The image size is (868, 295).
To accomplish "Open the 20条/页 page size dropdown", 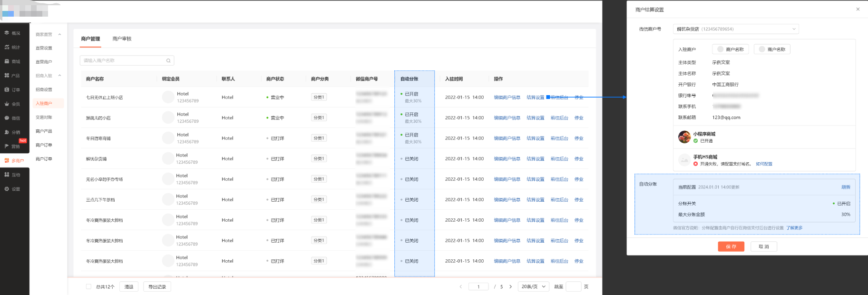I will [534, 286].
